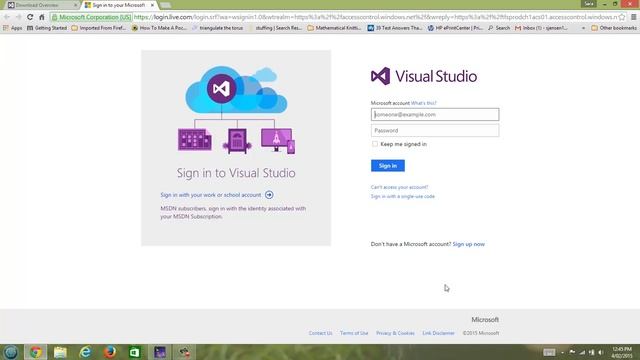640x360 pixels.
Task: Open the stuffing Search Results bookmark
Action: pos(276,28)
